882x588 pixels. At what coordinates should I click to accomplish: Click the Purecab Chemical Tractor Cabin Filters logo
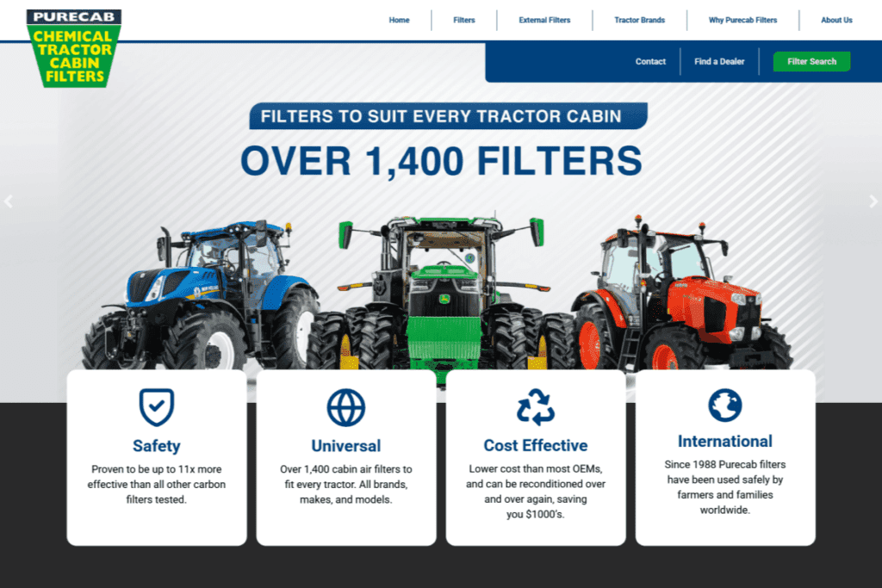74,48
